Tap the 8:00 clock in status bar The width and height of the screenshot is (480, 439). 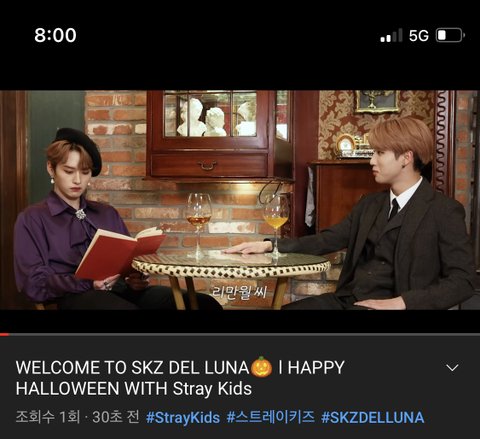pyautogui.click(x=55, y=35)
